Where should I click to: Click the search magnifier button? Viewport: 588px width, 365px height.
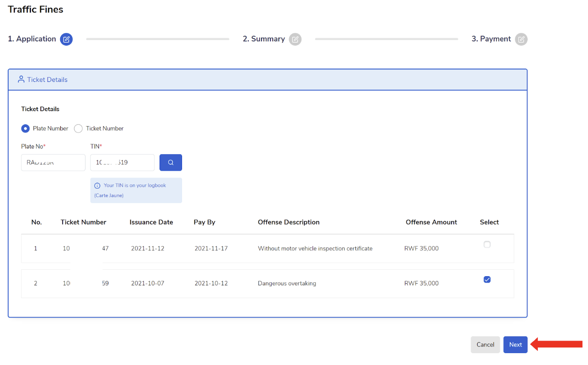tap(171, 162)
